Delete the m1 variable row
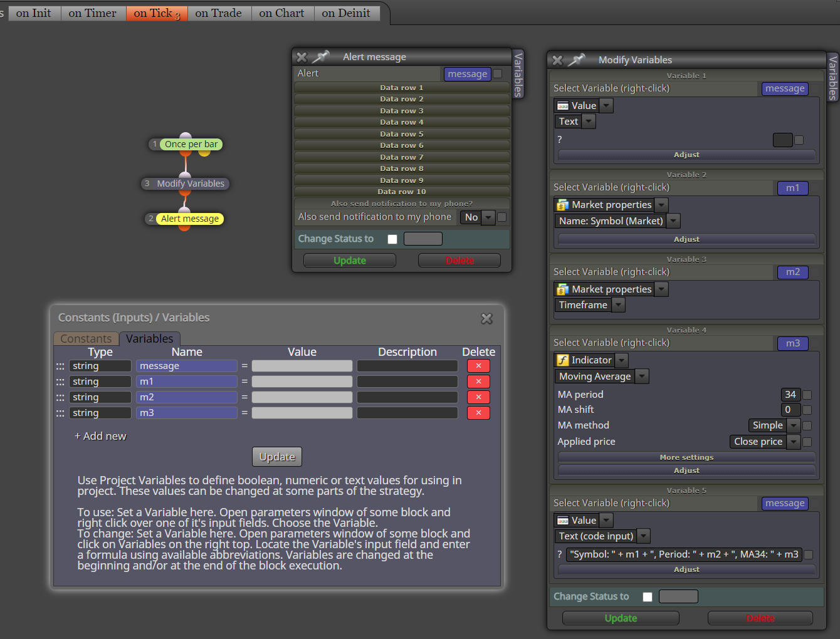 click(x=478, y=382)
